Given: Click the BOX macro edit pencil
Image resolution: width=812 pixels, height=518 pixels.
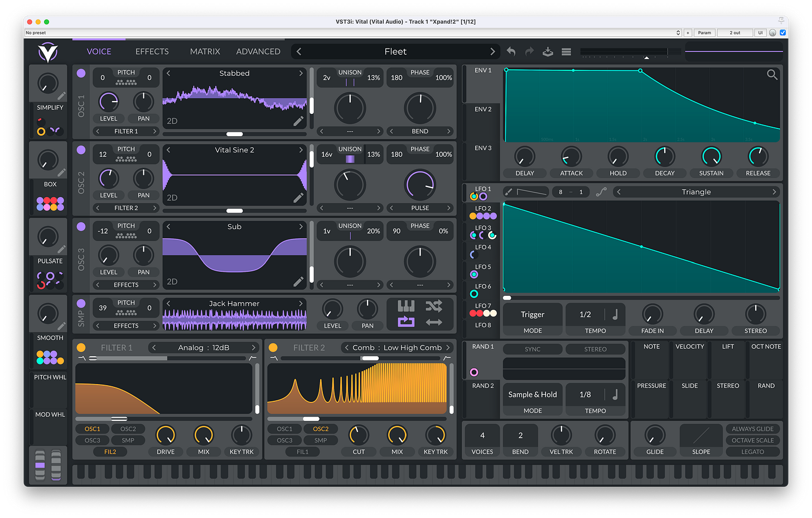Looking at the screenshot, I should coord(61,172).
